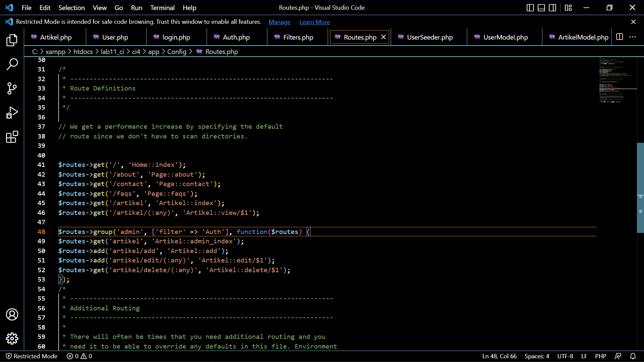Open the Manage gear settings icon
The height and width of the screenshot is (362, 644).
[12, 339]
